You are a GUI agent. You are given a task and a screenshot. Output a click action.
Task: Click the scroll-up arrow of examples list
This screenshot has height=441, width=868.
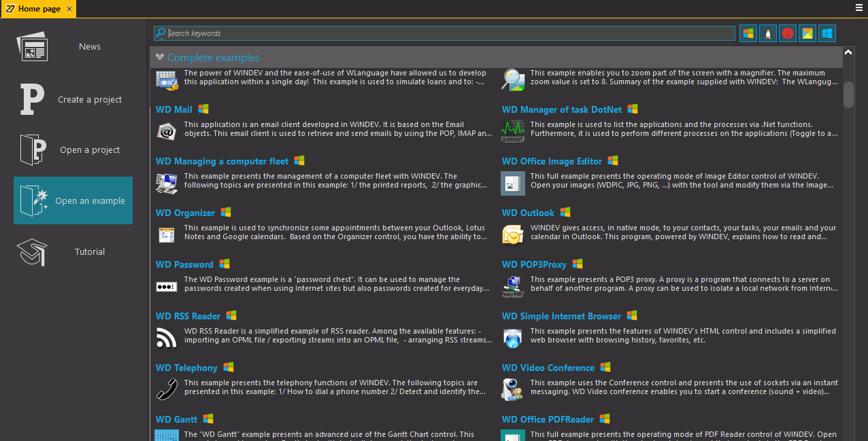tap(848, 52)
